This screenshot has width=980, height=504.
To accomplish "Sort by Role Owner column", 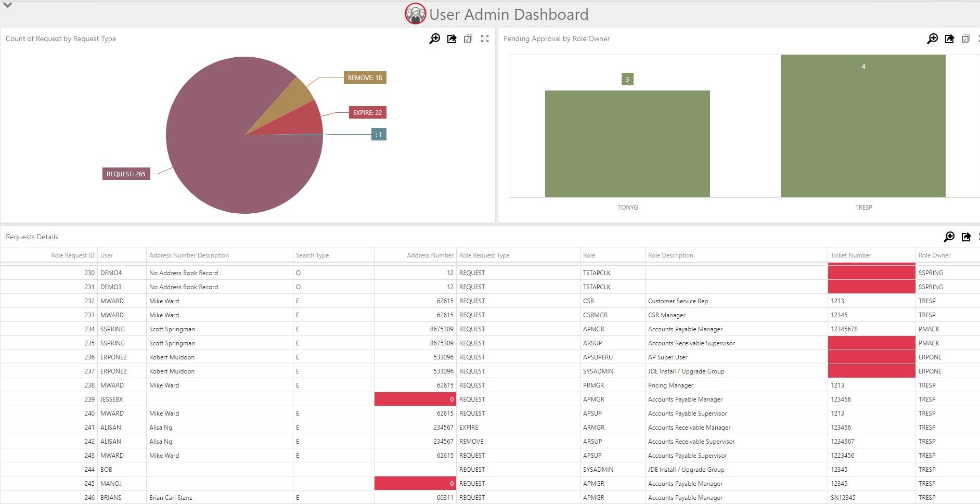I will [x=934, y=255].
